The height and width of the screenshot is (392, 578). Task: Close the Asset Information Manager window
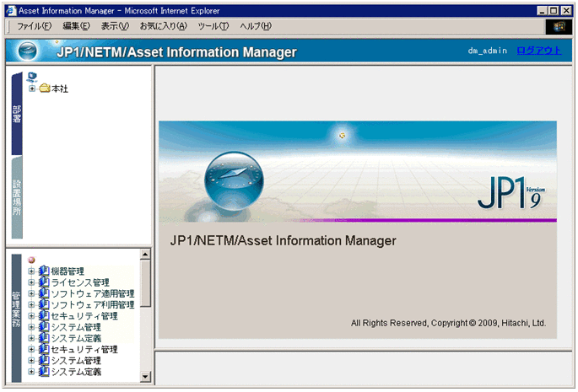[566, 11]
